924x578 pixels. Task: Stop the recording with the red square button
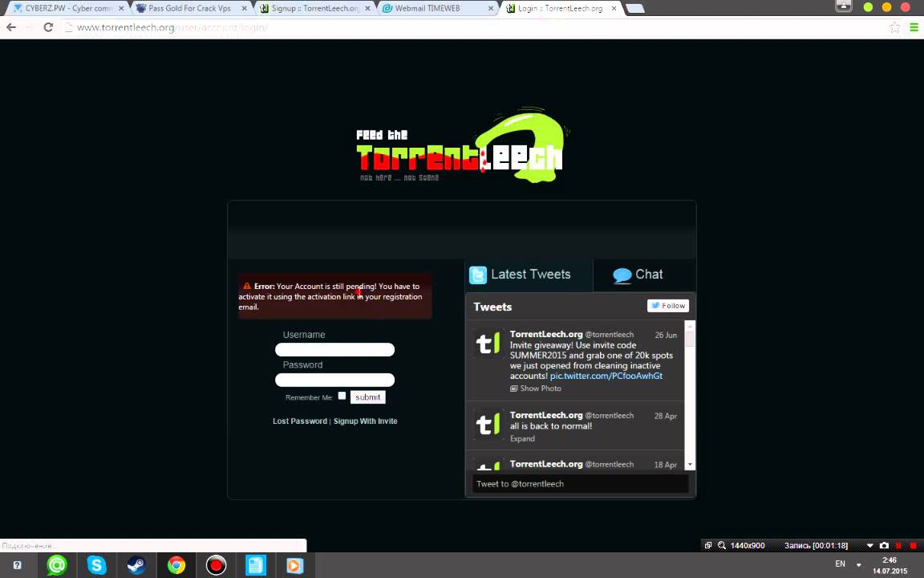pyautogui.click(x=914, y=546)
